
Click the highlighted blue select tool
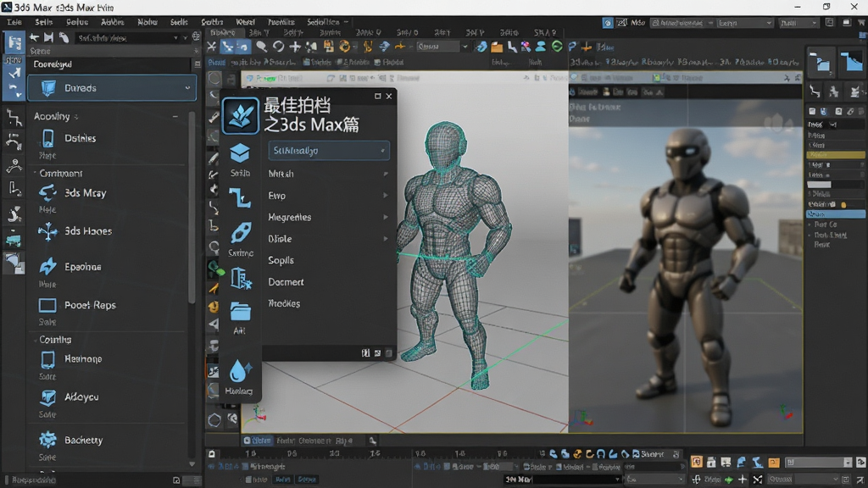(x=227, y=47)
